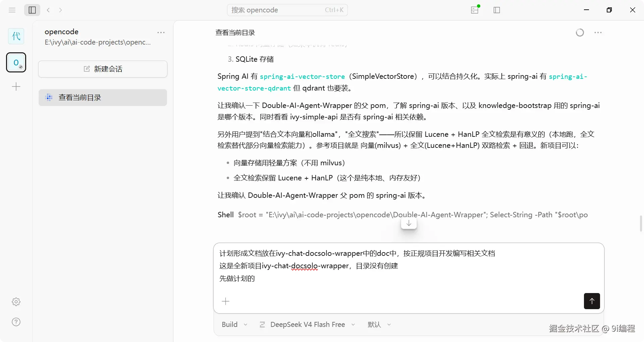Click the project path E:\ivy\ai\ai-code-projects text

tap(98, 42)
